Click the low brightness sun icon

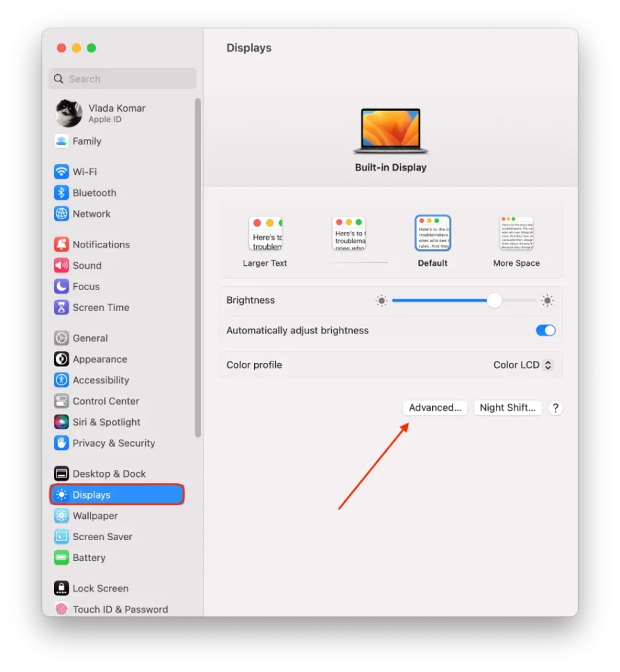pyautogui.click(x=381, y=301)
